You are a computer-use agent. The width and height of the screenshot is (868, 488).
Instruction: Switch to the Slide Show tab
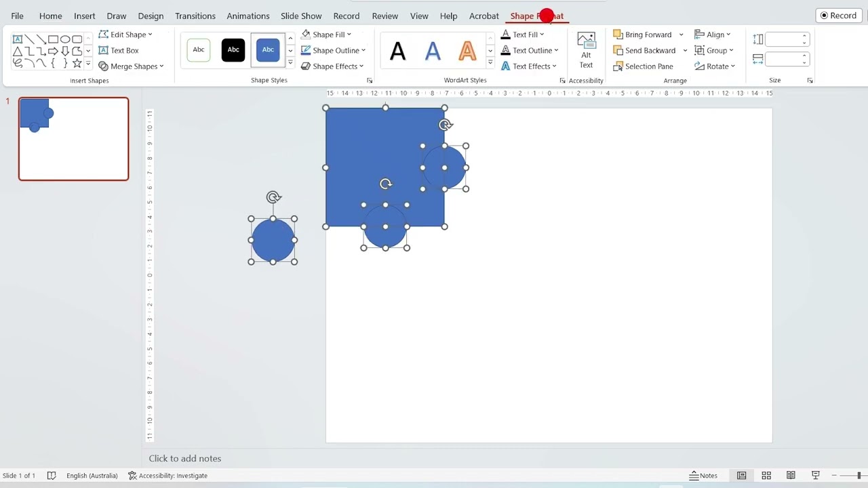coord(301,16)
